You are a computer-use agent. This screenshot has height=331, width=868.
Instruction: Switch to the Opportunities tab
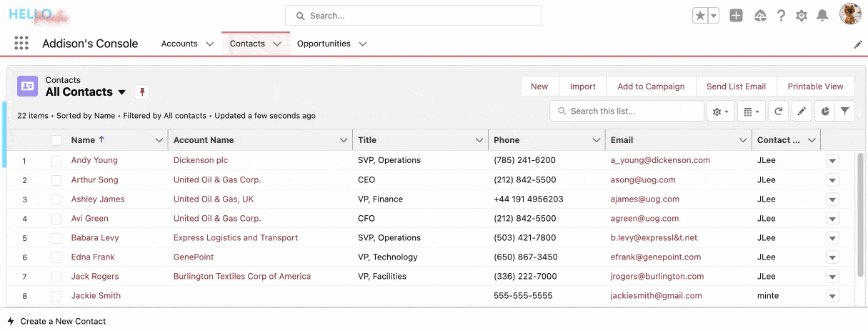324,44
